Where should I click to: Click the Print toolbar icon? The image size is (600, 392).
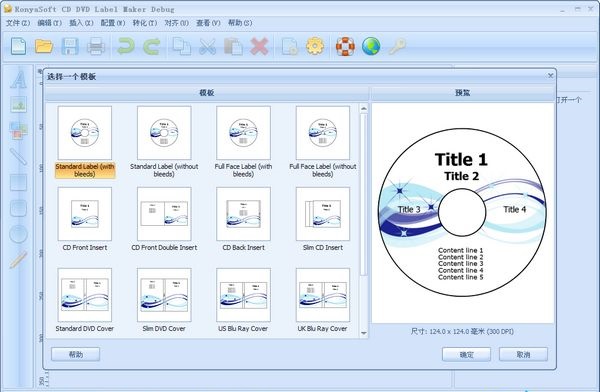coord(96,46)
